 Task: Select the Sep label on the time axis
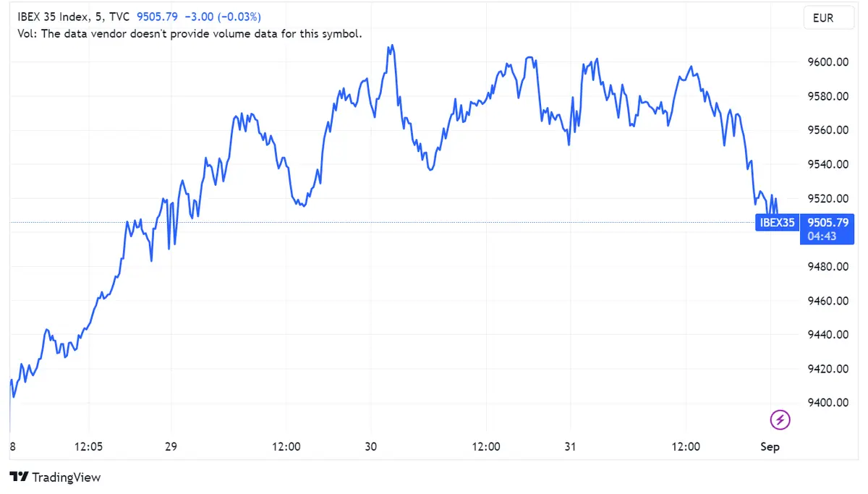pos(770,447)
